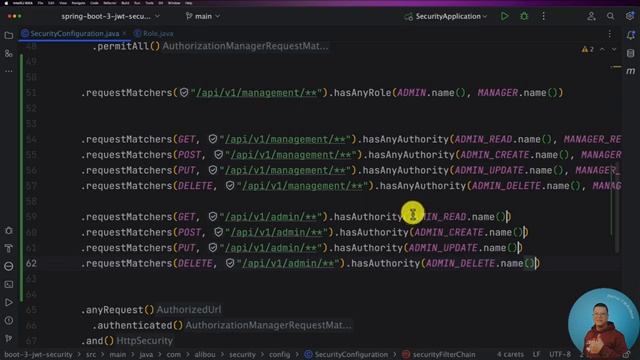Click 'securityFilterChain' breadcrumb

coord(439,354)
